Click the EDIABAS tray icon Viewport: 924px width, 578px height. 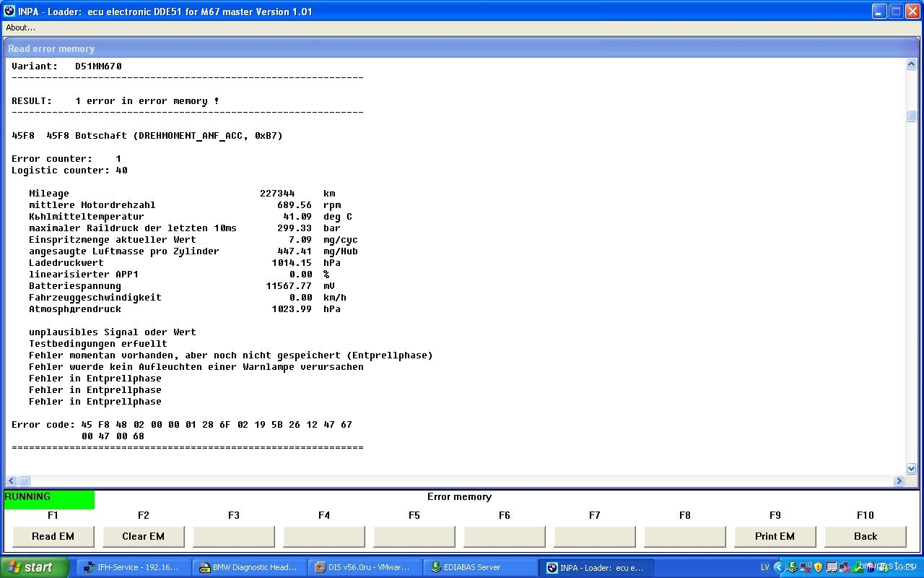point(792,567)
